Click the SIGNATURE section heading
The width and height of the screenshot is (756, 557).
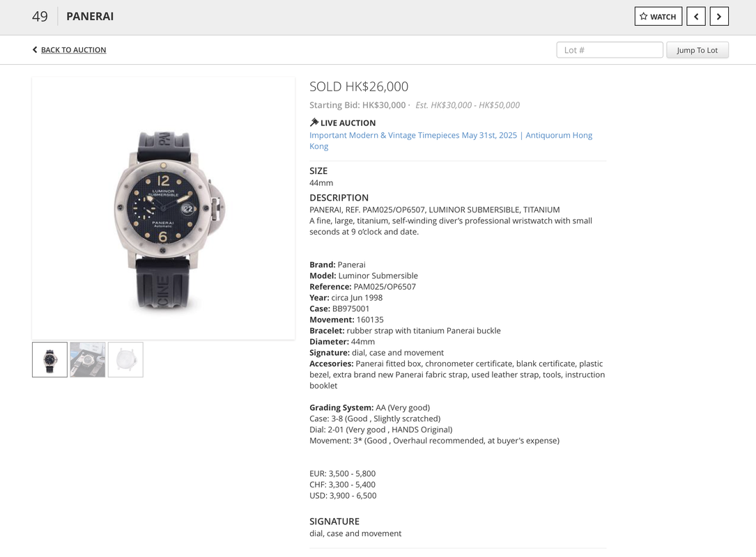pyautogui.click(x=334, y=521)
